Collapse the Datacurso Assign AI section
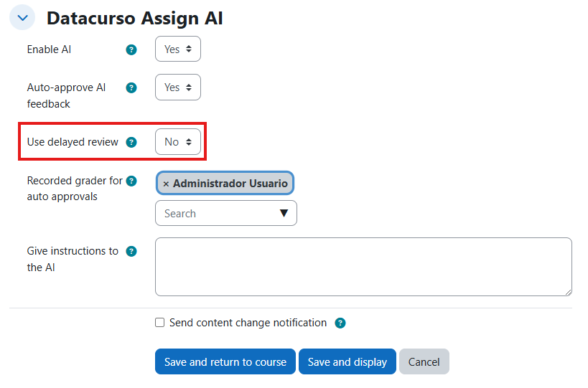 (22, 18)
